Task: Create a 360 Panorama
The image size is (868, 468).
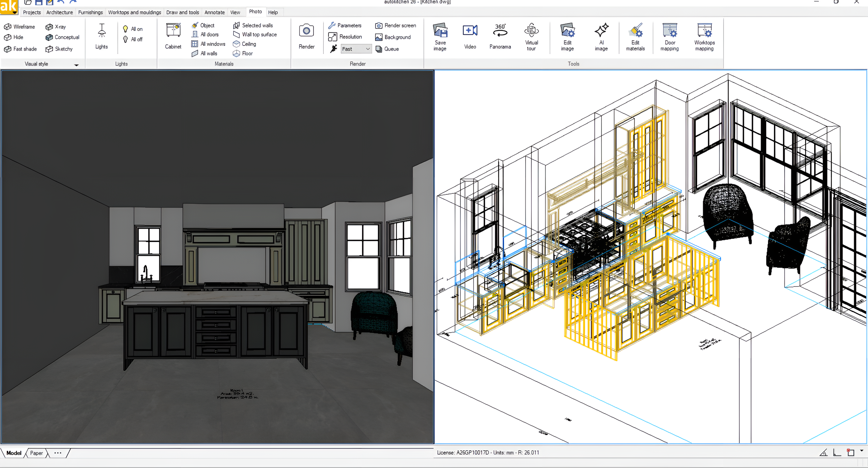Action: [x=500, y=37]
